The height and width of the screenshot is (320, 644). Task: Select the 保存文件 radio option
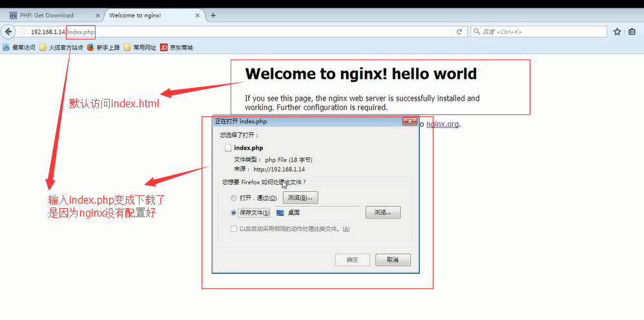(233, 213)
